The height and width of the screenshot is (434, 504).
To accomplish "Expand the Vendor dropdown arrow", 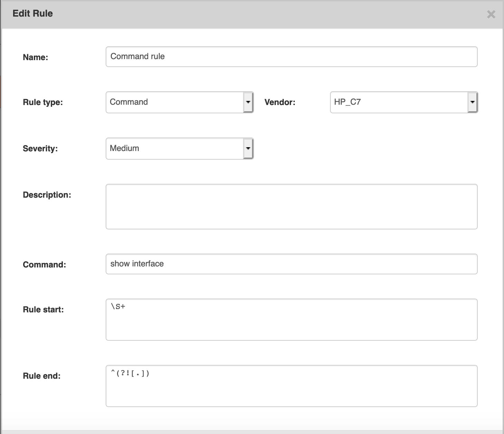I will coord(472,102).
